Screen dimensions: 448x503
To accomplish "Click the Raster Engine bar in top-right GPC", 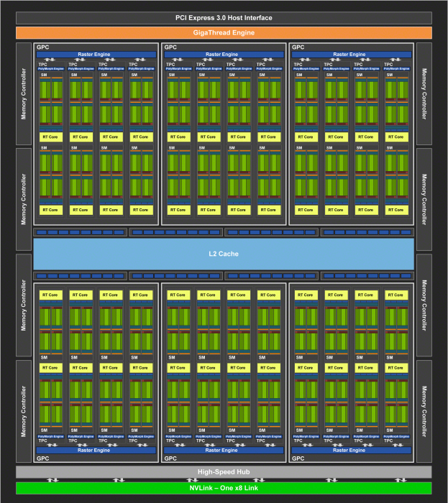I will pyautogui.click(x=352, y=54).
